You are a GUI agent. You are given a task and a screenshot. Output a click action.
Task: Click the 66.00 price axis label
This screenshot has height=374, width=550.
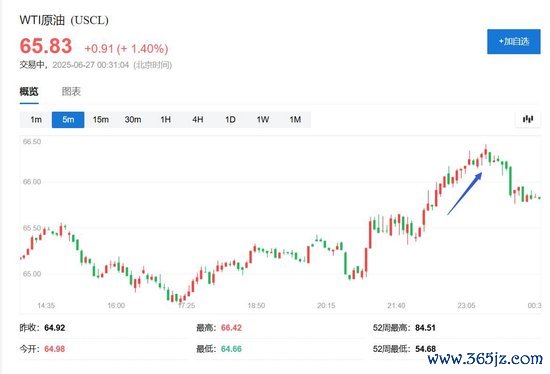pos(32,182)
